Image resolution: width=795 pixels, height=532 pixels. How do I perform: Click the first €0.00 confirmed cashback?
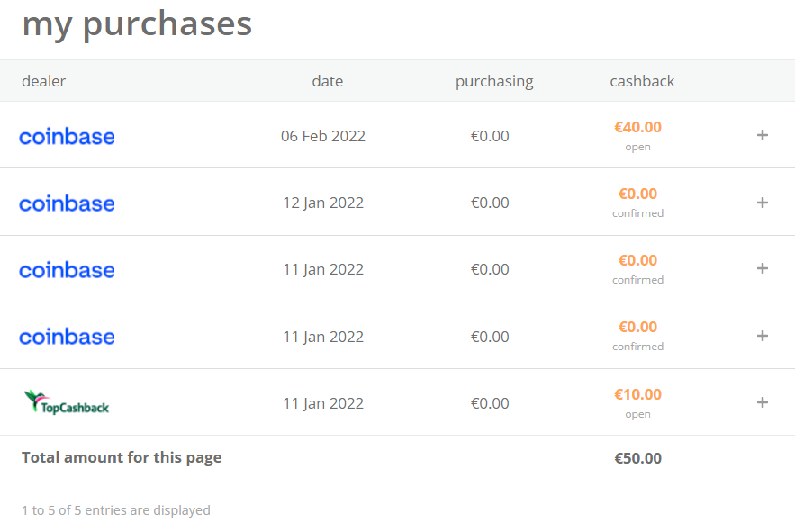(637, 194)
